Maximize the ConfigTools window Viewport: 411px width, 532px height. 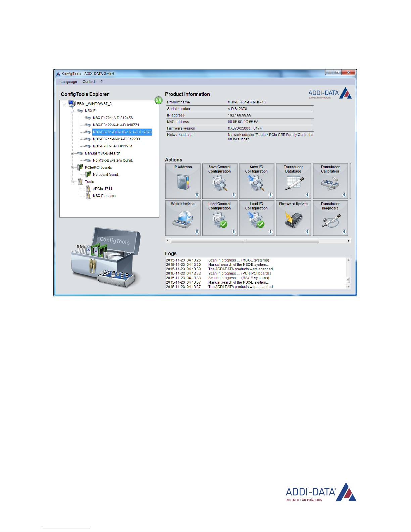(337, 72)
